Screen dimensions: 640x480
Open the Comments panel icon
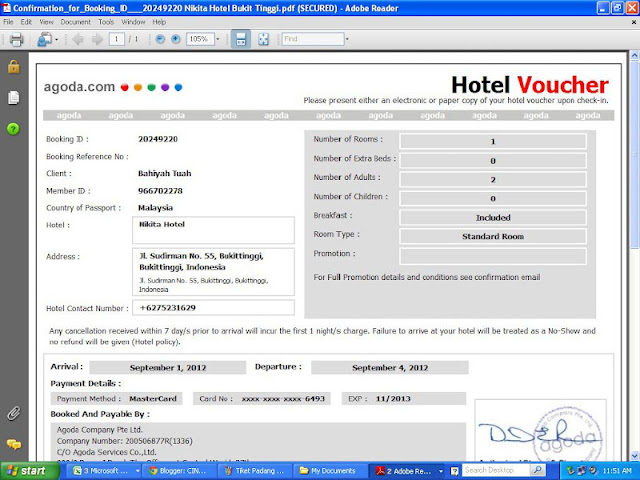13,444
